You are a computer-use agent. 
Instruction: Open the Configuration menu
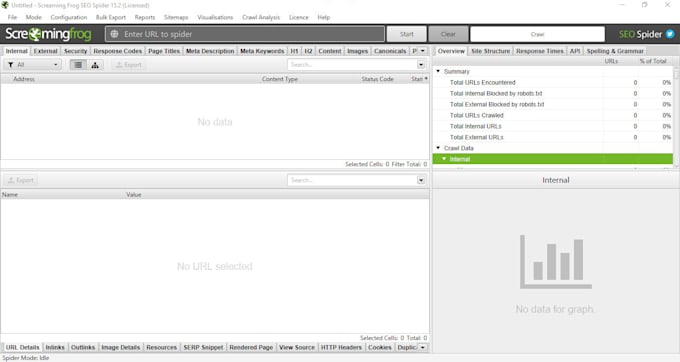click(69, 17)
